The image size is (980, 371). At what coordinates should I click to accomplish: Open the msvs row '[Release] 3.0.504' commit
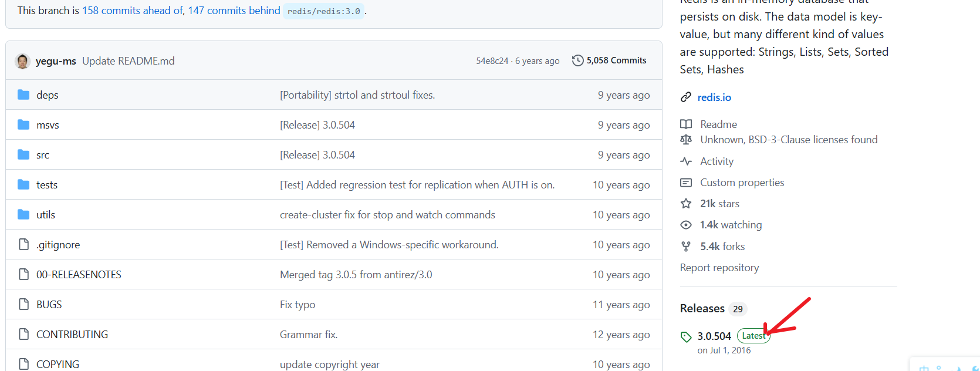coord(317,125)
